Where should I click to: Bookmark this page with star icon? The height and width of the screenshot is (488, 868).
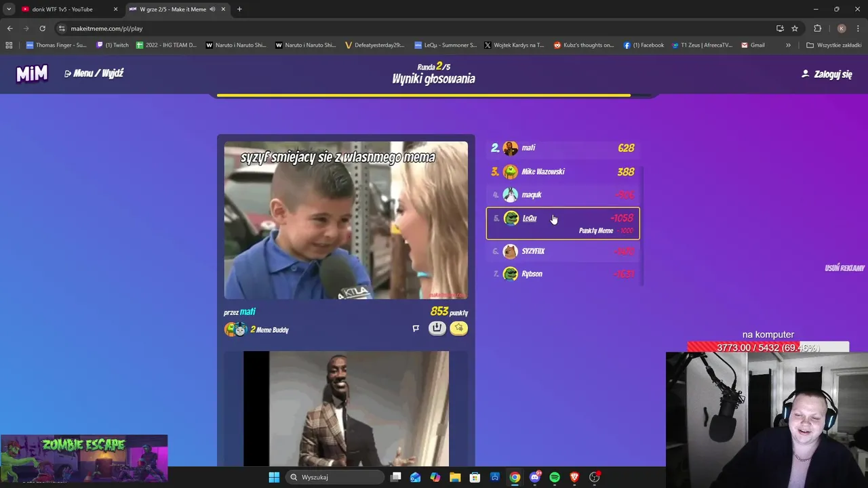tap(795, 28)
